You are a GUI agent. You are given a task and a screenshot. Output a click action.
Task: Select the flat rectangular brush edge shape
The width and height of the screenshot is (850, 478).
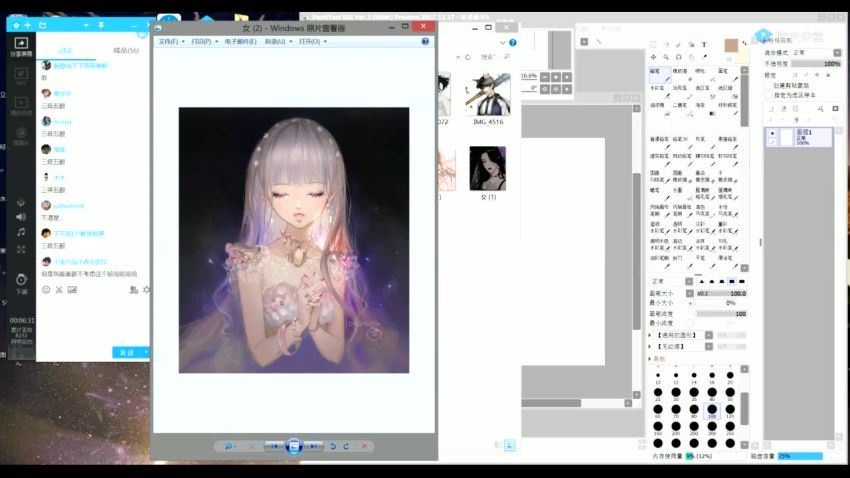[742, 282]
